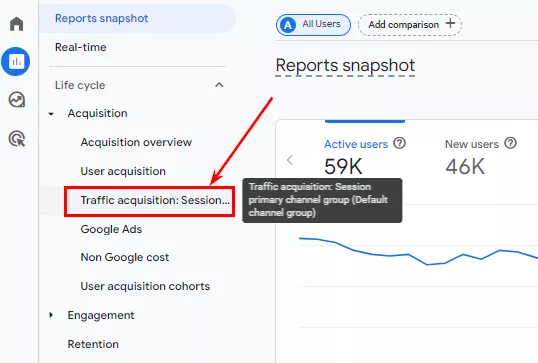The image size is (538, 363).
Task: Open User acquisition cohorts report
Action: coord(145,286)
